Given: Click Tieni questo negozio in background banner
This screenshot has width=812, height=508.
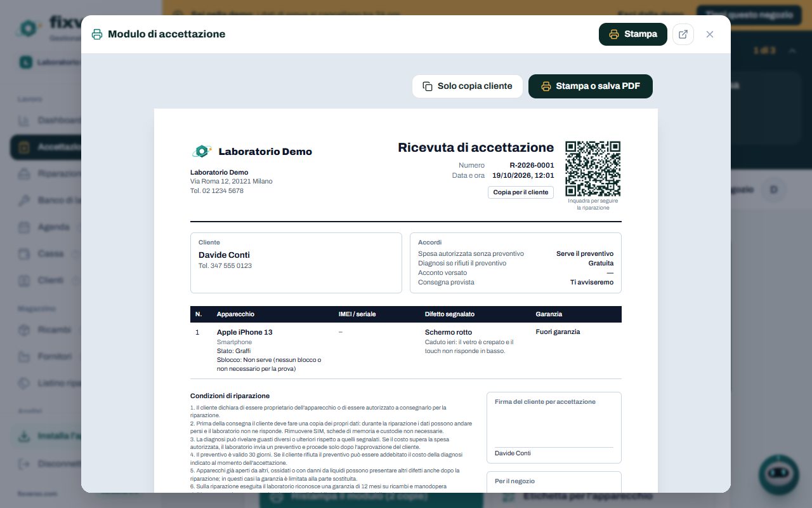Looking at the screenshot, I should coord(749,14).
